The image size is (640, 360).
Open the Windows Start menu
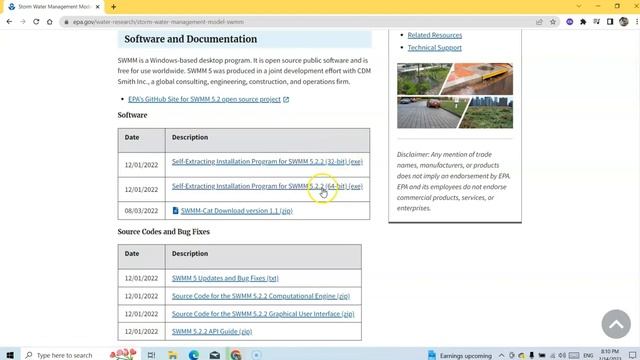[10, 355]
